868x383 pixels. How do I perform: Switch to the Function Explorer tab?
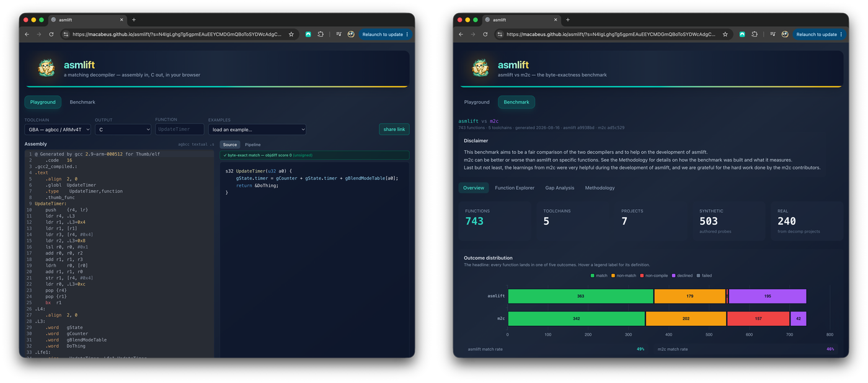(x=514, y=187)
